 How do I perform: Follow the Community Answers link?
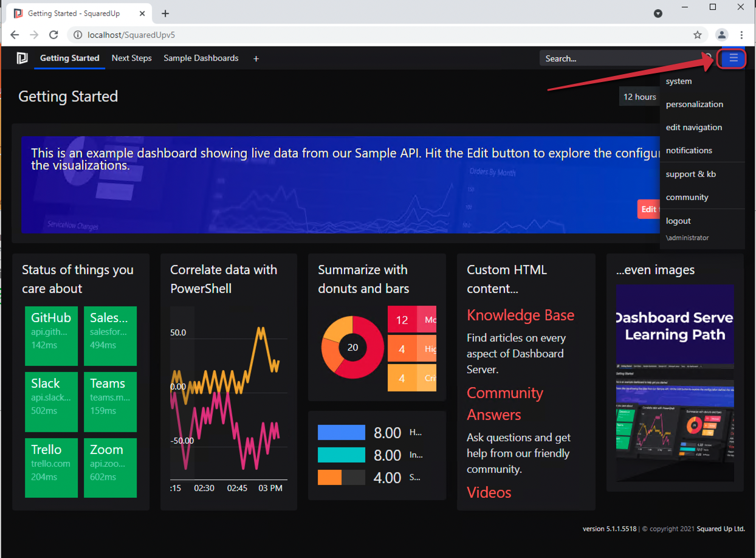pyautogui.click(x=505, y=404)
